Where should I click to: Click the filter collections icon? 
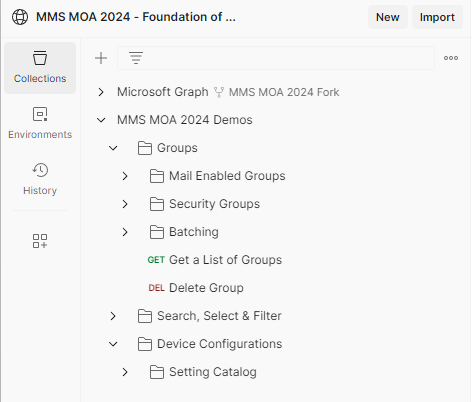coord(136,58)
